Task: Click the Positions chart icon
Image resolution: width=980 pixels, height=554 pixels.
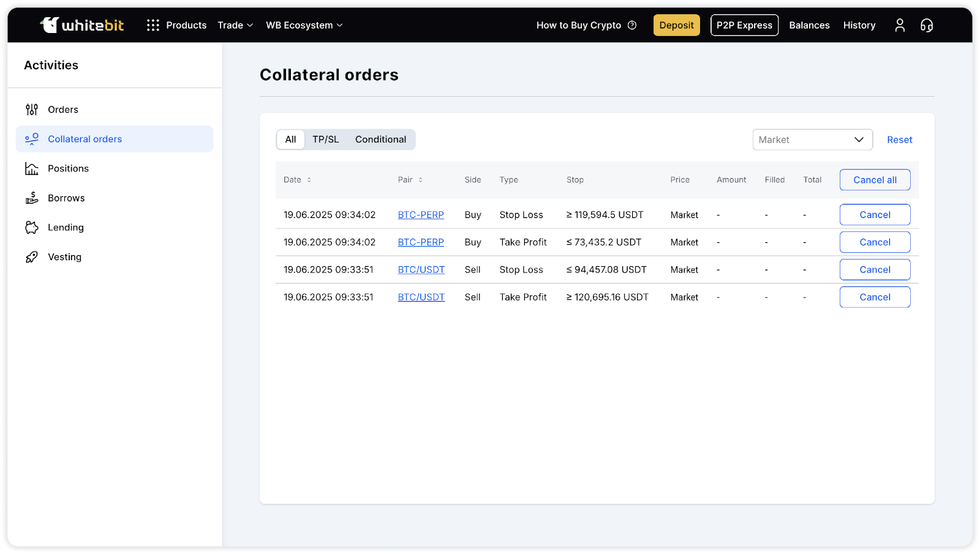Action: (32, 168)
